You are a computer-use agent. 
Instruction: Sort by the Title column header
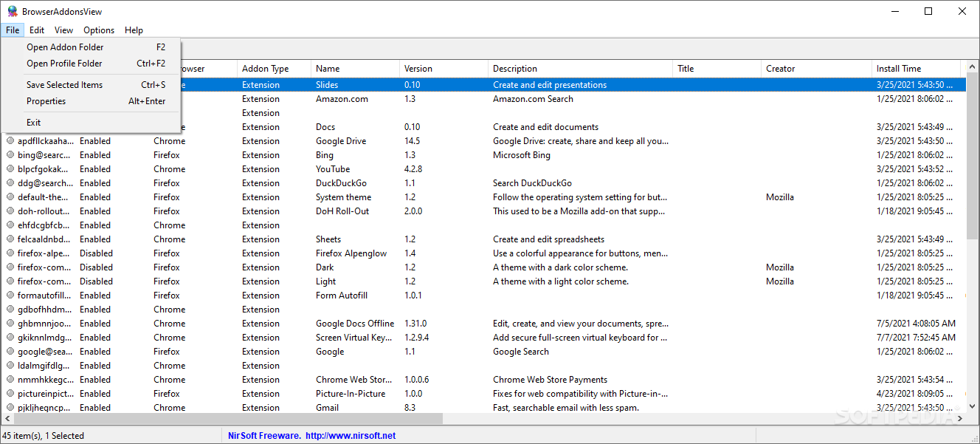click(x=717, y=69)
